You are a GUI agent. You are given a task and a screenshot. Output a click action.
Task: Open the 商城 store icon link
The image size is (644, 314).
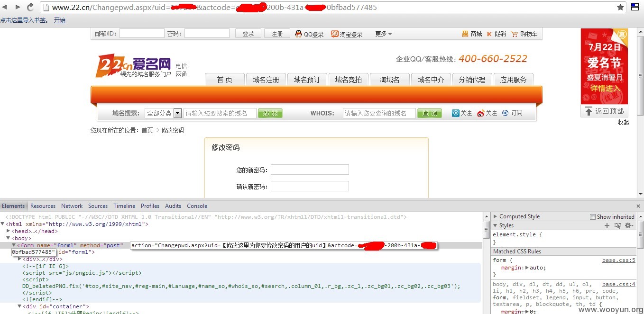pos(465,34)
